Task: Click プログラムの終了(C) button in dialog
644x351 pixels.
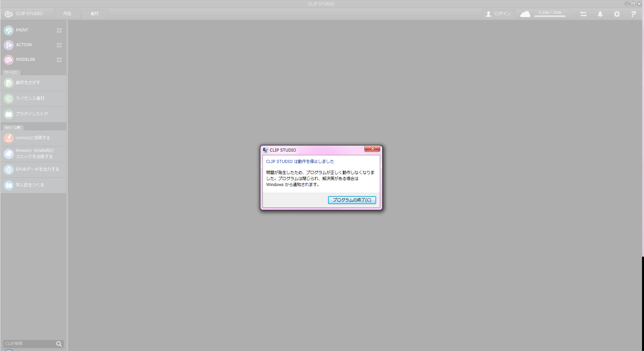Action: 352,200
